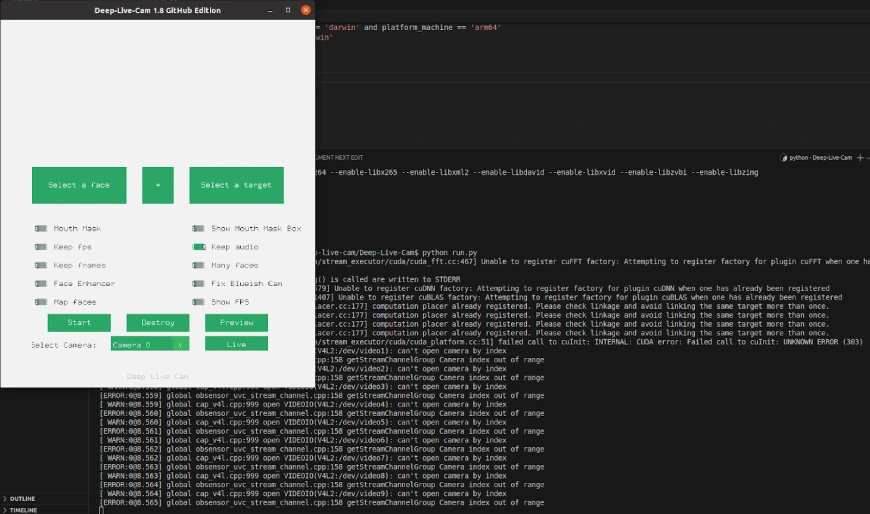Viewport: 870px width, 514px height.
Task: Click the 'Unable to register cuFFT factory' line
Action: [592, 261]
